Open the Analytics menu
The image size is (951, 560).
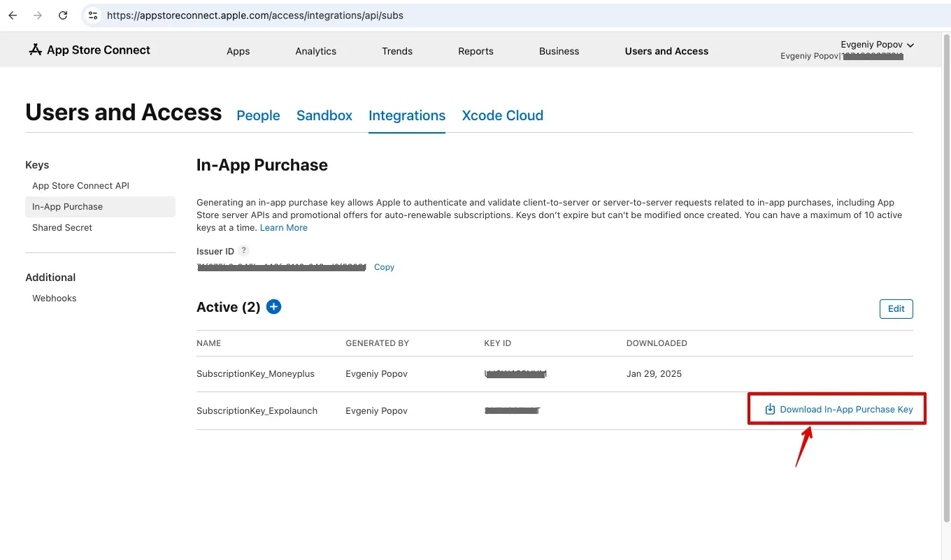pos(315,51)
